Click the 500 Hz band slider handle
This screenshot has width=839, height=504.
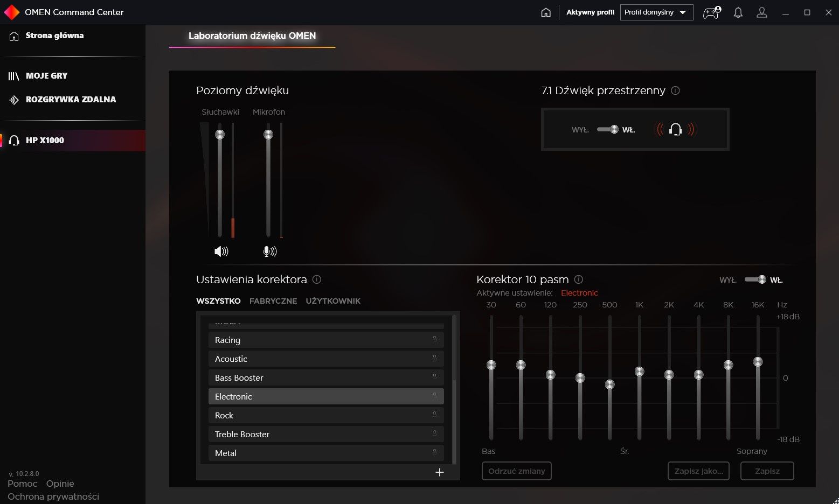[610, 384]
